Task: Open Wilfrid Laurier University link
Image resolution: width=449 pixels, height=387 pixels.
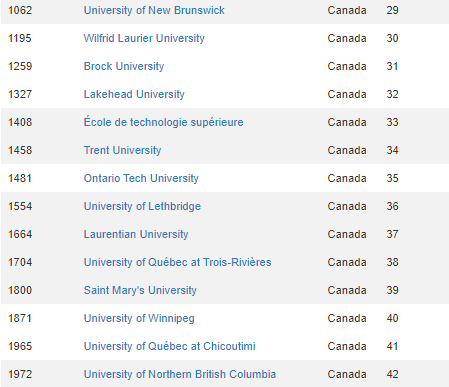Action: (144, 38)
